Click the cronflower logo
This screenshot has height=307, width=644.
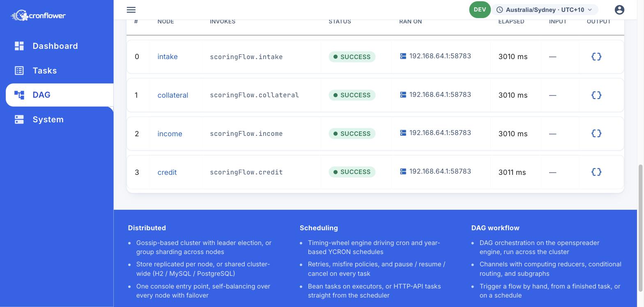(x=38, y=16)
